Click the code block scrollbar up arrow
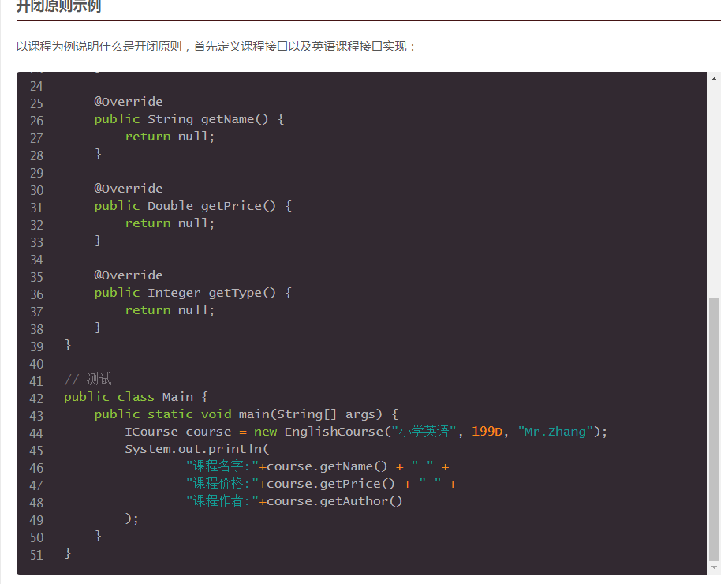 714,79
